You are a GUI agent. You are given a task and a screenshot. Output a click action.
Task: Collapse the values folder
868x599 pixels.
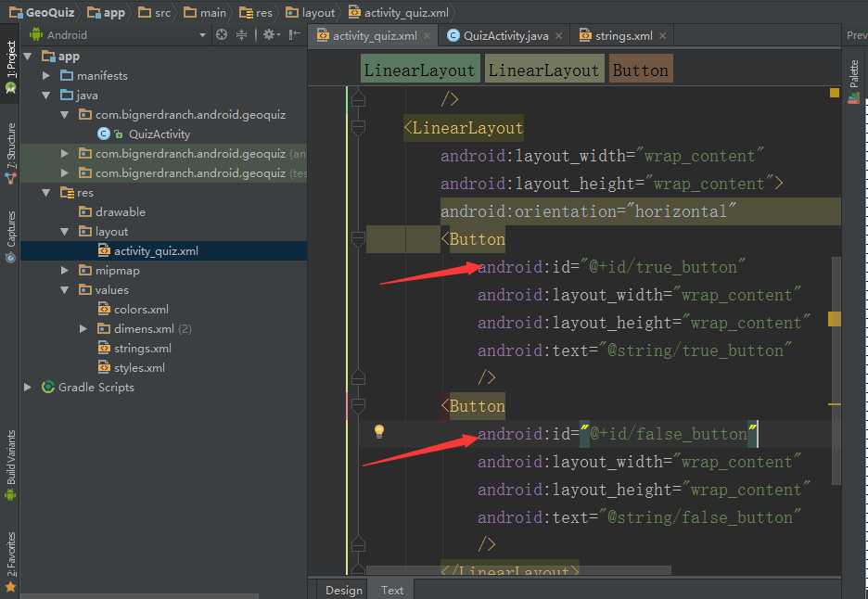point(65,289)
